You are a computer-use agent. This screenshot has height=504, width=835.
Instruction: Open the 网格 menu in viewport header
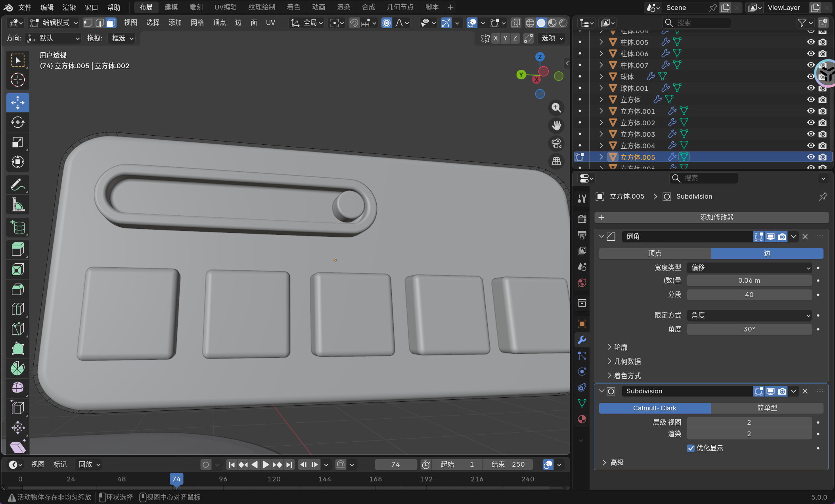197,23
